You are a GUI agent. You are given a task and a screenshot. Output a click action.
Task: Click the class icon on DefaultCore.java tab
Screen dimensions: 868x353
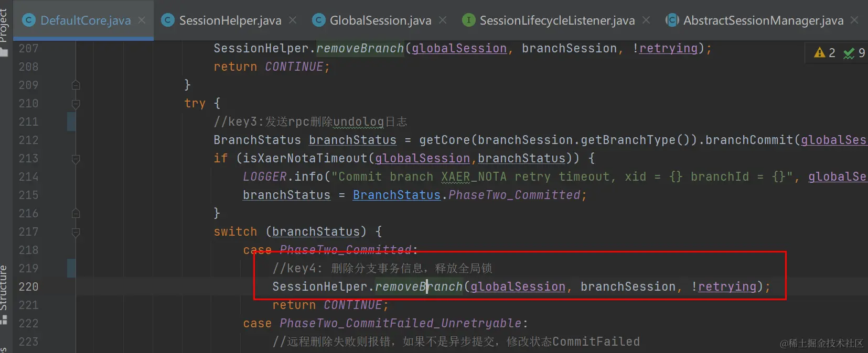[29, 20]
